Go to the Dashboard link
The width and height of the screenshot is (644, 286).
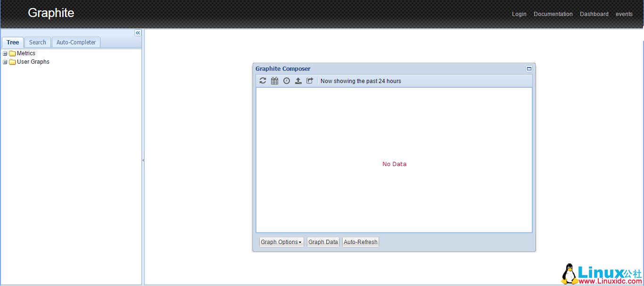coord(594,14)
